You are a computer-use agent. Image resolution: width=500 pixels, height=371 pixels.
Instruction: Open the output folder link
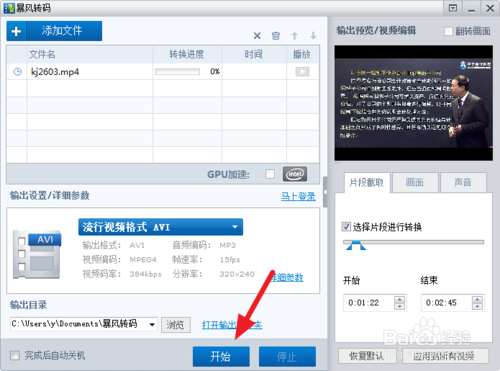232,325
